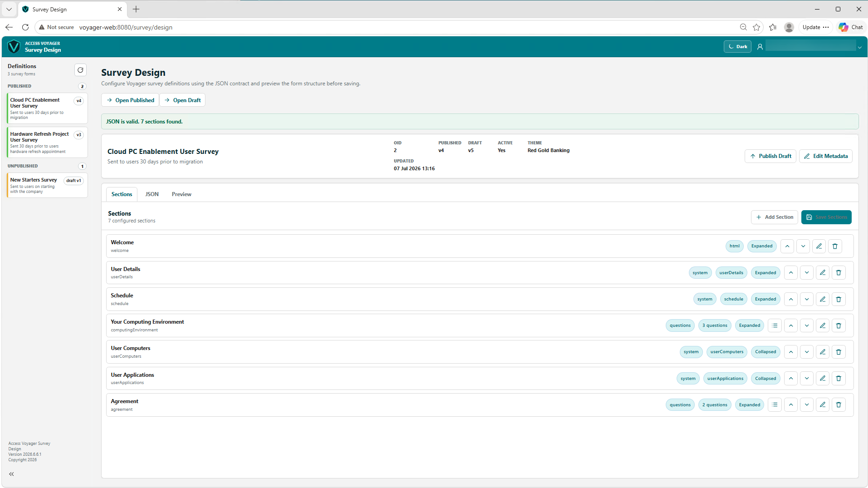Click the Access Voyager logo
Image resolution: width=868 pixels, height=488 pixels.
tap(14, 46)
